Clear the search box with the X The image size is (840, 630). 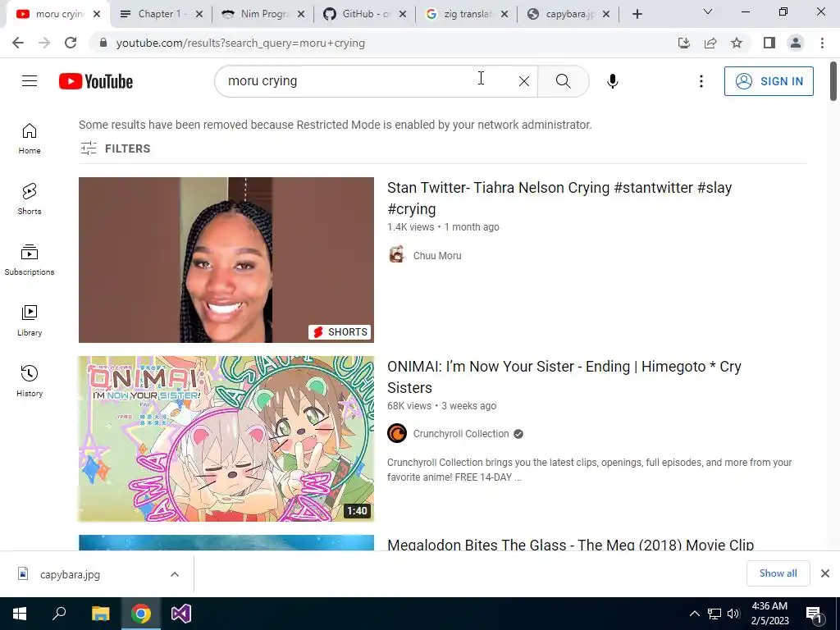[524, 81]
